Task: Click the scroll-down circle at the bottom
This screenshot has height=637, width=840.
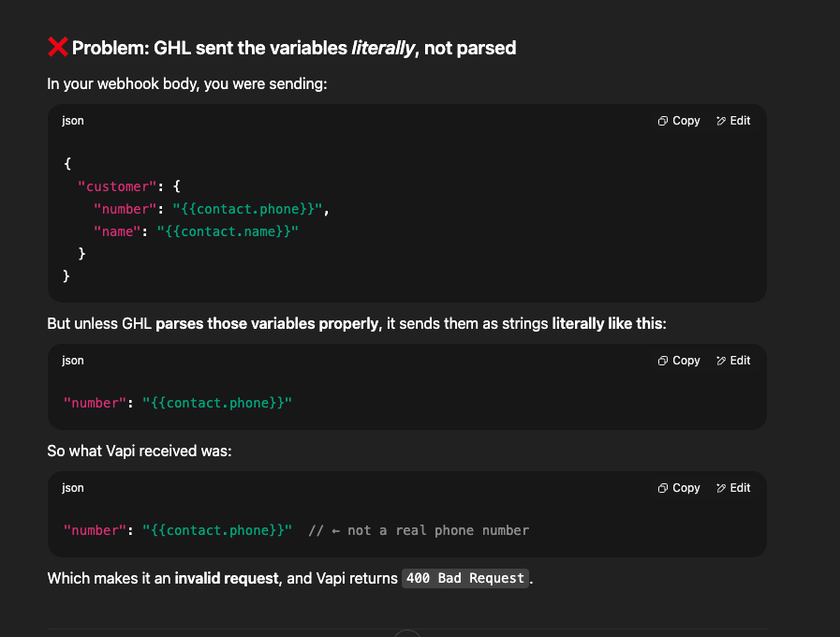Action: click(405, 633)
